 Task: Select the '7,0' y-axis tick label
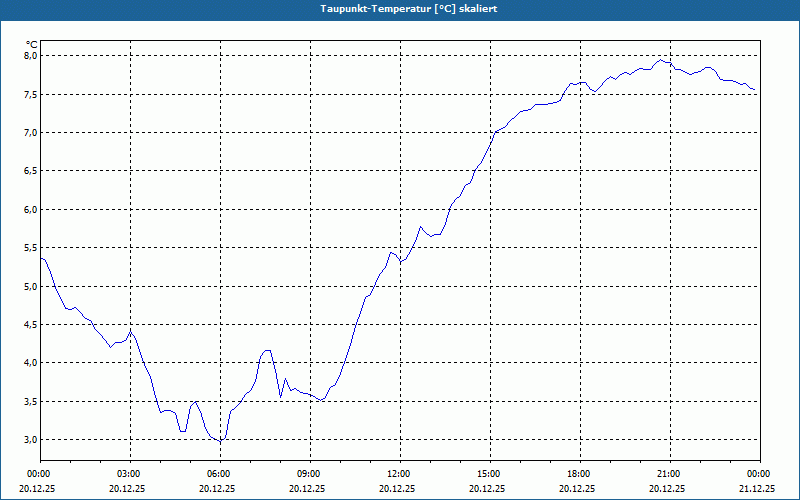pos(32,133)
